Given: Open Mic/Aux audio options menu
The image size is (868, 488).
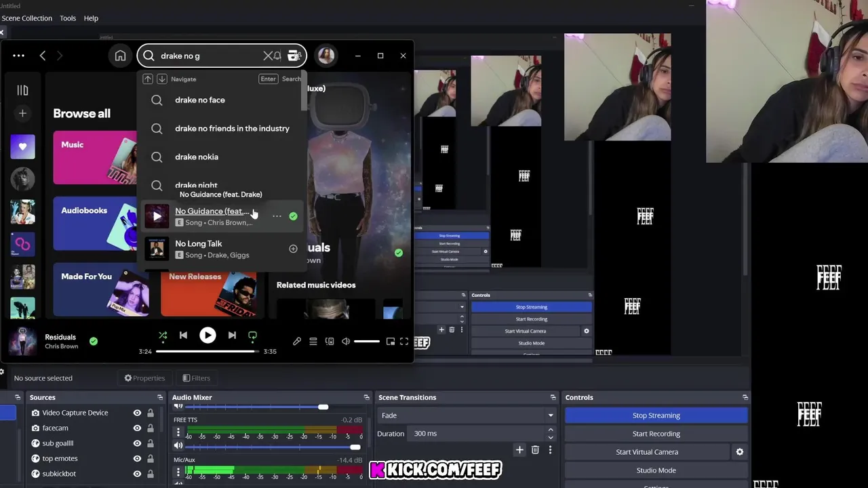Looking at the screenshot, I should (x=178, y=472).
